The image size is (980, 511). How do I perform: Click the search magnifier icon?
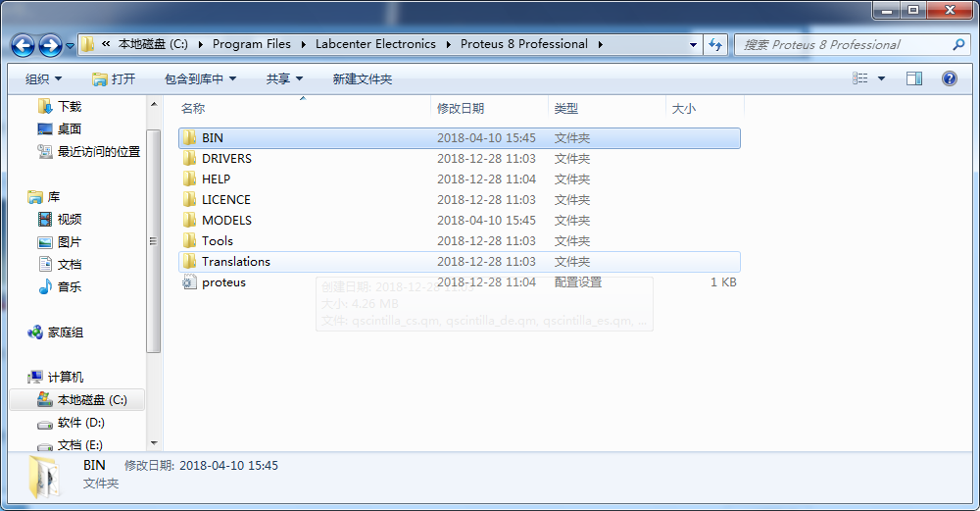pyautogui.click(x=958, y=44)
